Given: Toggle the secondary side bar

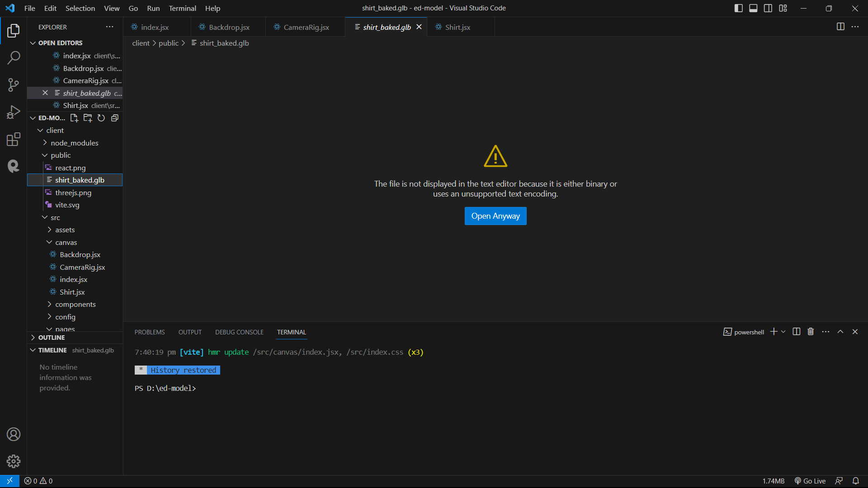Looking at the screenshot, I should tap(768, 8).
